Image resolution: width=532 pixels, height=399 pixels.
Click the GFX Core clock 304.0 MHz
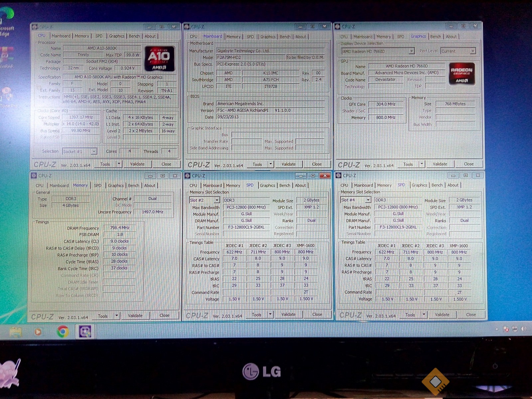386,104
